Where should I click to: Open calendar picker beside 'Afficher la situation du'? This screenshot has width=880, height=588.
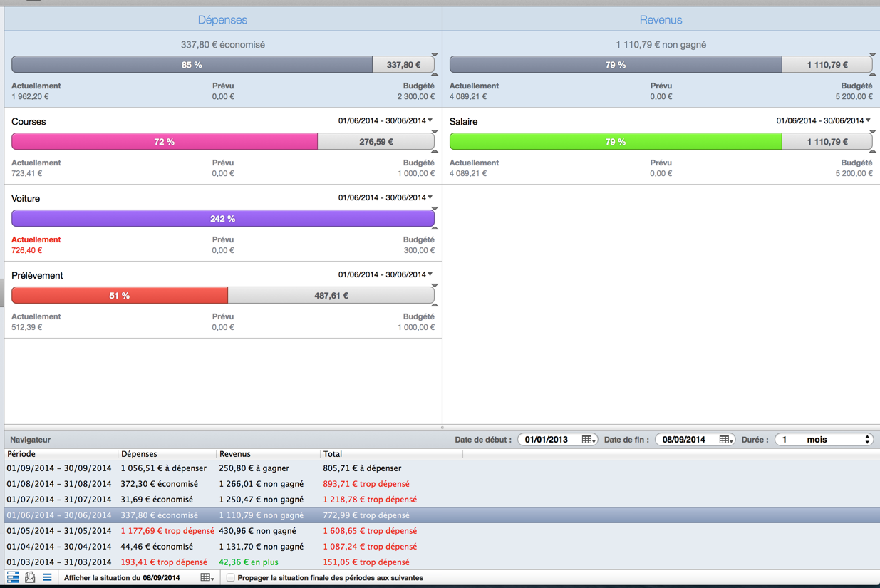tap(207, 578)
